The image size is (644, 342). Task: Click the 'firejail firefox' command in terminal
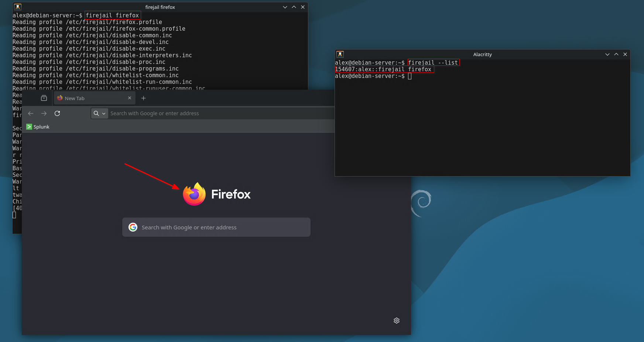112,16
